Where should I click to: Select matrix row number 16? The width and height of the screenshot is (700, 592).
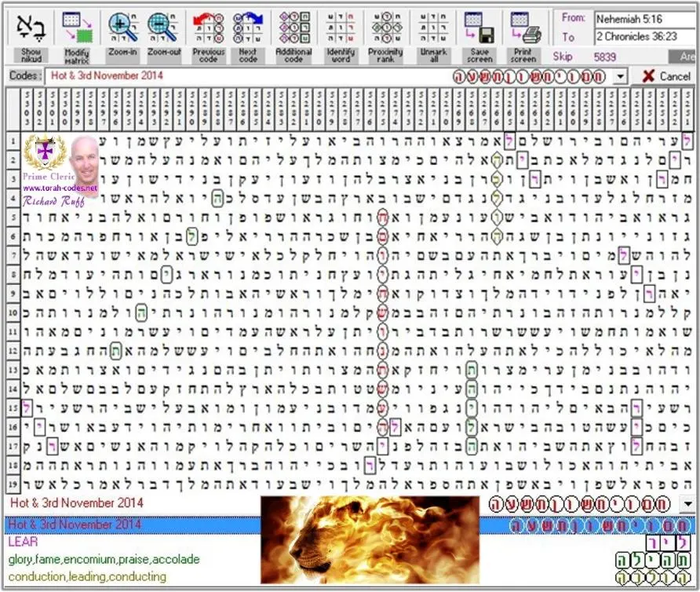(13, 426)
